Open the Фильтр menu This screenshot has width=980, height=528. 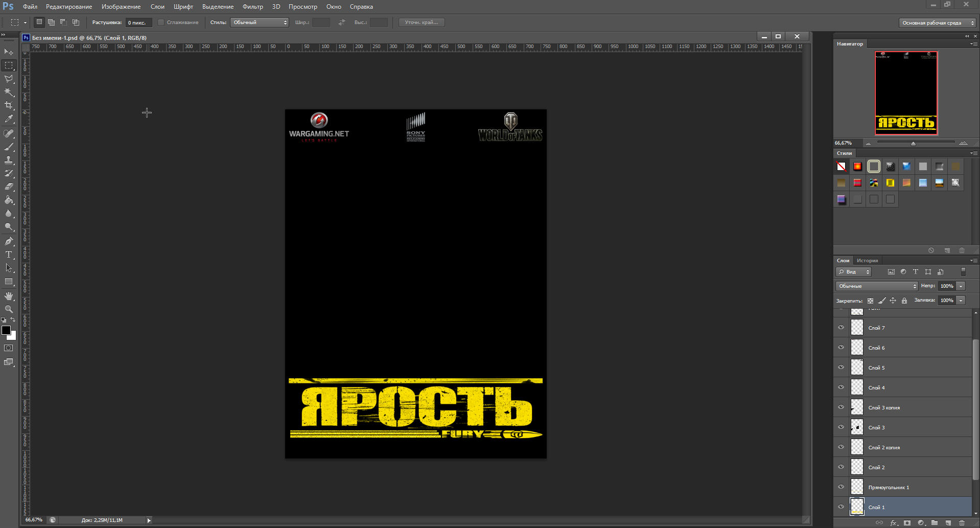[x=253, y=7]
